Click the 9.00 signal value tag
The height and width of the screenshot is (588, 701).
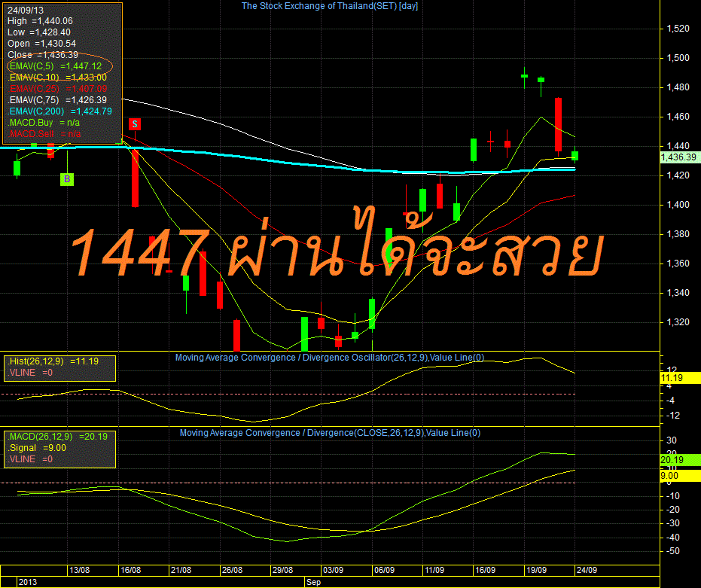pos(680,476)
